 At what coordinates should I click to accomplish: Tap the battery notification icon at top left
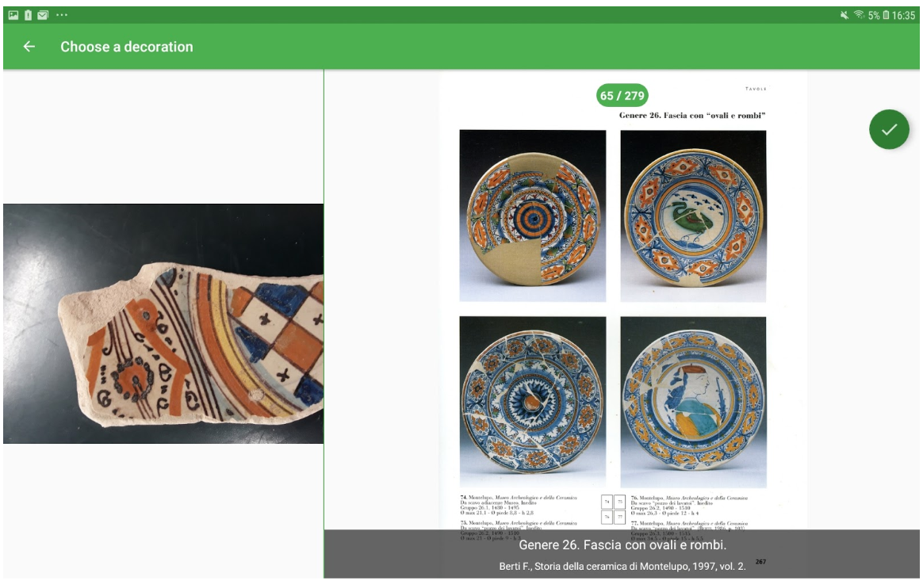(28, 15)
